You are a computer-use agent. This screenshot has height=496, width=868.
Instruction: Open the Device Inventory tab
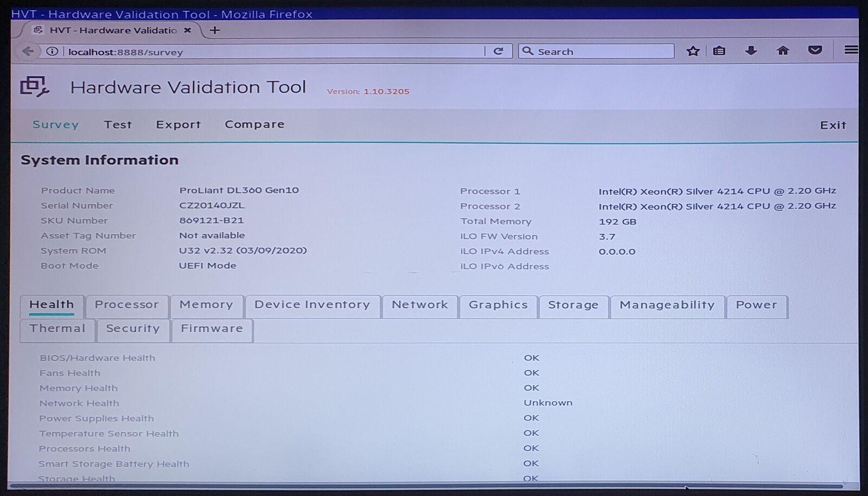coord(312,305)
